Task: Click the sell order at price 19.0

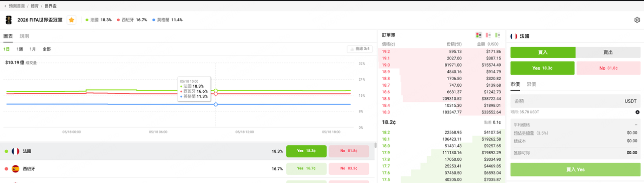Action: pyautogui.click(x=441, y=65)
